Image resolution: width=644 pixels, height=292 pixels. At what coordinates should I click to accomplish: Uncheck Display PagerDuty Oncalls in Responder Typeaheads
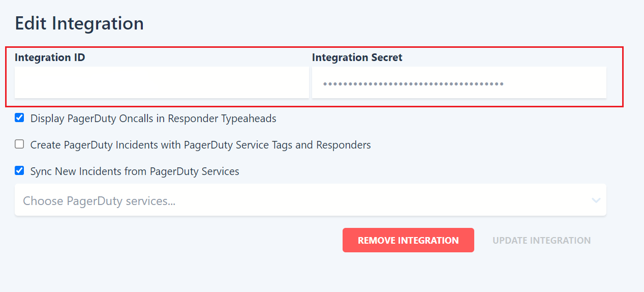[19, 118]
